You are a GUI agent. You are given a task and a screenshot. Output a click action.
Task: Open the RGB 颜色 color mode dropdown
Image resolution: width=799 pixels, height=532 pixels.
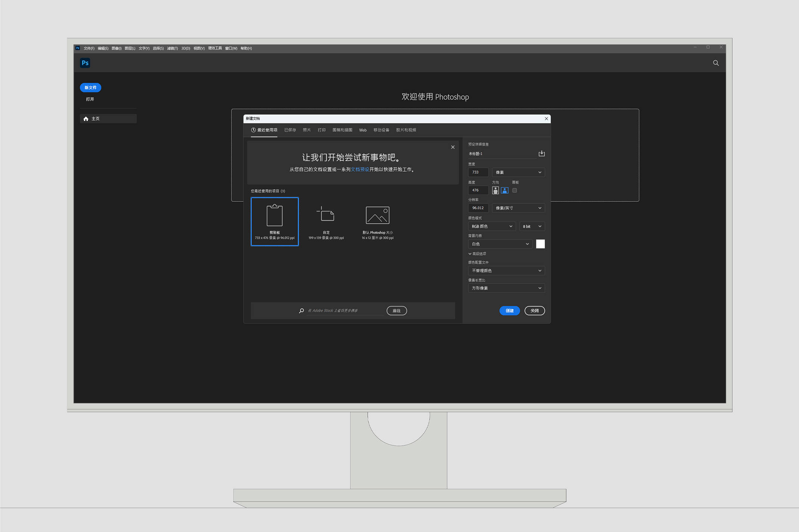tap(492, 226)
